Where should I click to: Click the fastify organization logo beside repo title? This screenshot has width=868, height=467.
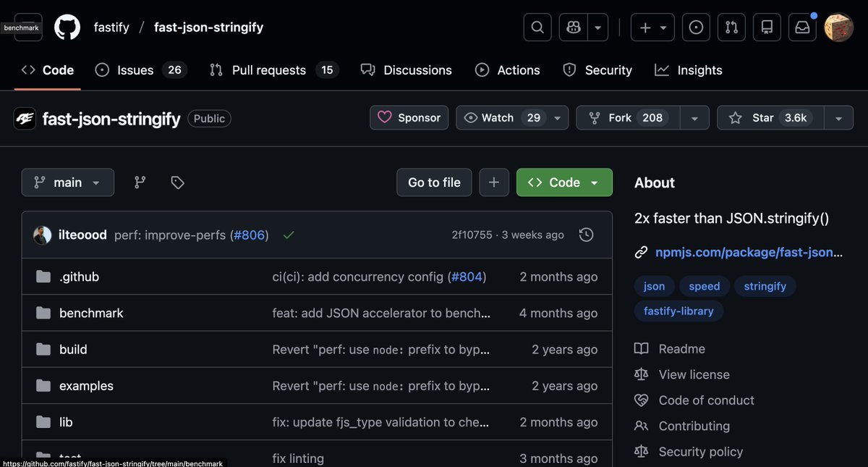click(25, 118)
